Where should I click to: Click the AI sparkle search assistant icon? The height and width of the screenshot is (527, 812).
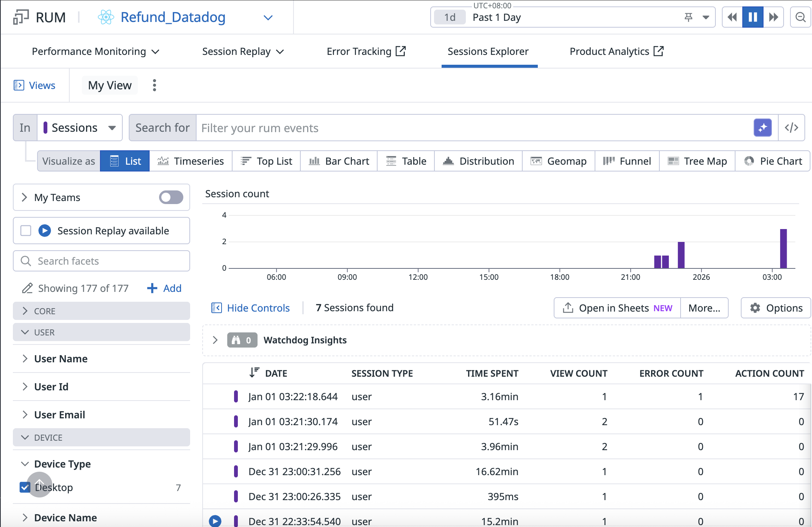point(762,128)
